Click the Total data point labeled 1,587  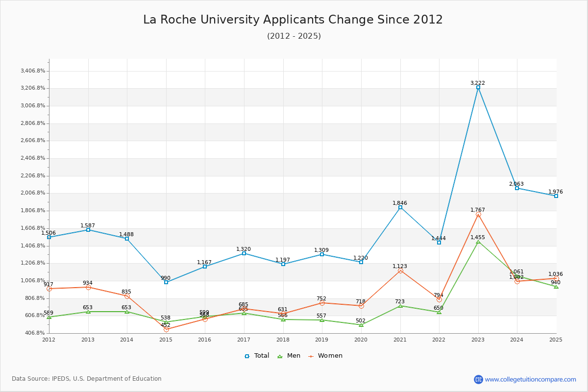point(88,230)
